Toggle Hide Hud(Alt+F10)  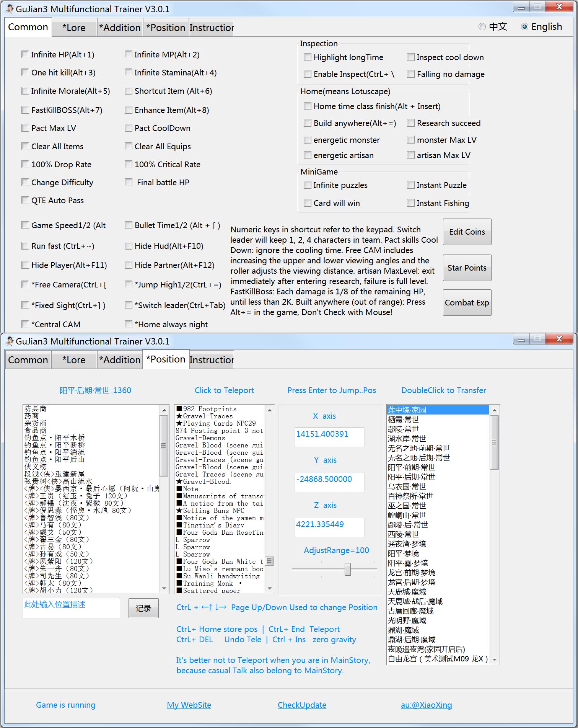[129, 246]
